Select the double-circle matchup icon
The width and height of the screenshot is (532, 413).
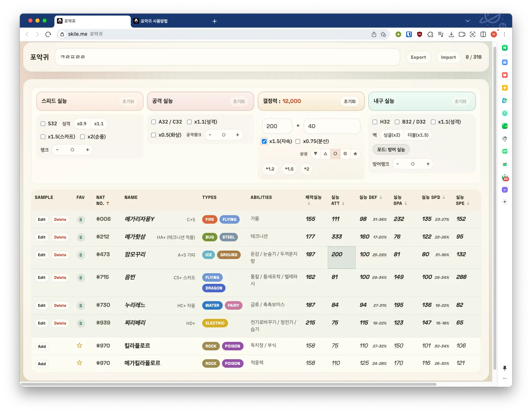345,154
